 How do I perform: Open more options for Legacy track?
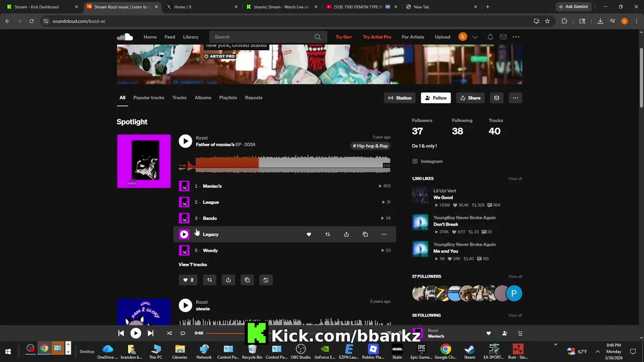pyautogui.click(x=384, y=234)
